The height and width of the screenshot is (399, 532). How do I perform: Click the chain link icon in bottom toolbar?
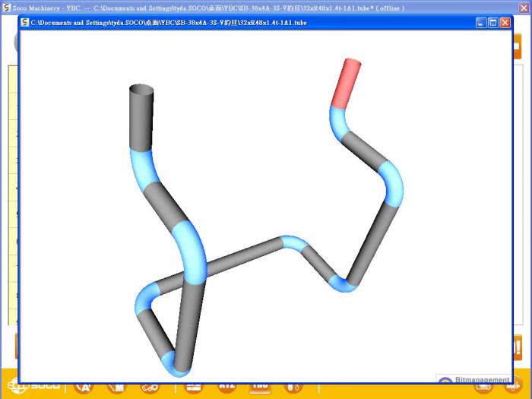click(x=150, y=388)
